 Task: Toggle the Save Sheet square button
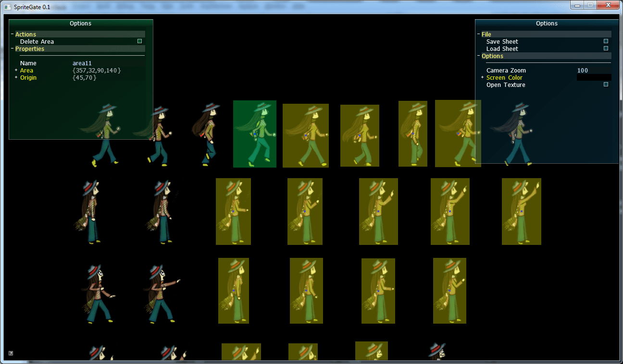[x=606, y=41]
